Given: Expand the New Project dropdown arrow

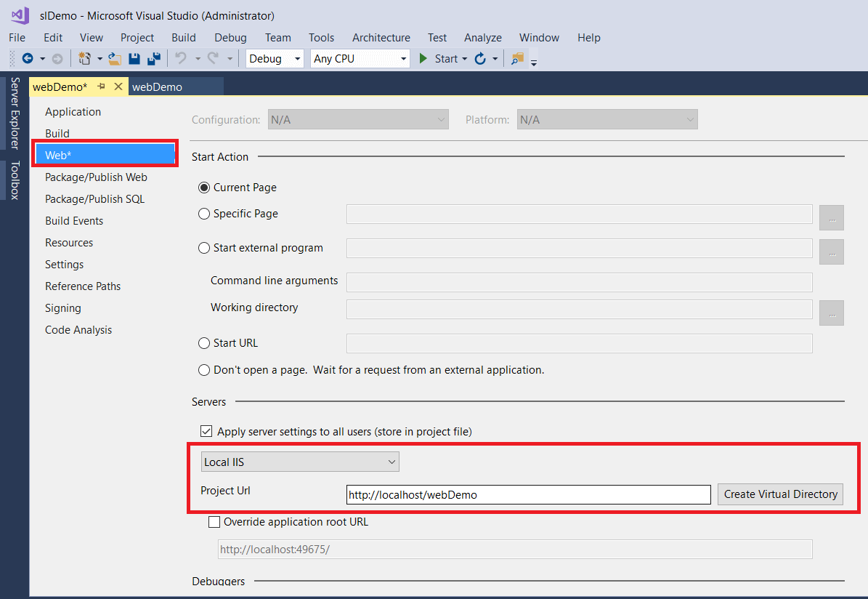Looking at the screenshot, I should pyautogui.click(x=100, y=59).
